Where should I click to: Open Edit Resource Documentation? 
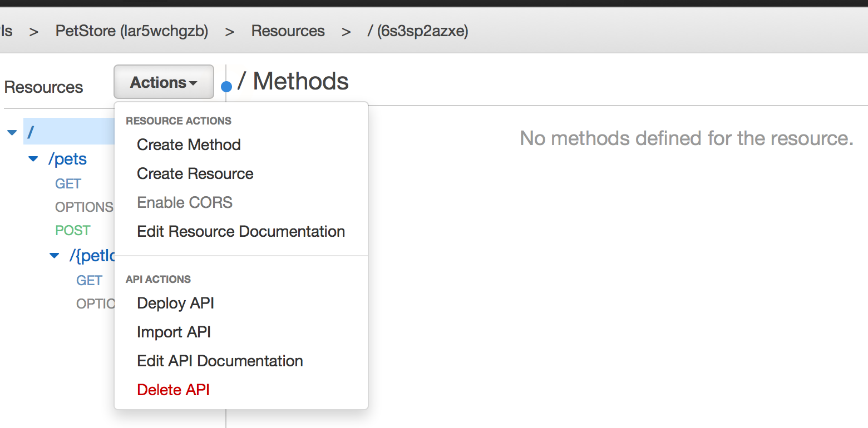click(241, 231)
